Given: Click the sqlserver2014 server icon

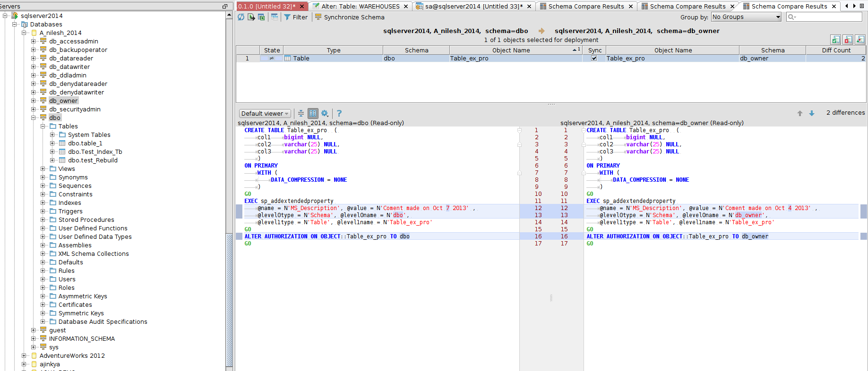Looking at the screenshot, I should 15,16.
